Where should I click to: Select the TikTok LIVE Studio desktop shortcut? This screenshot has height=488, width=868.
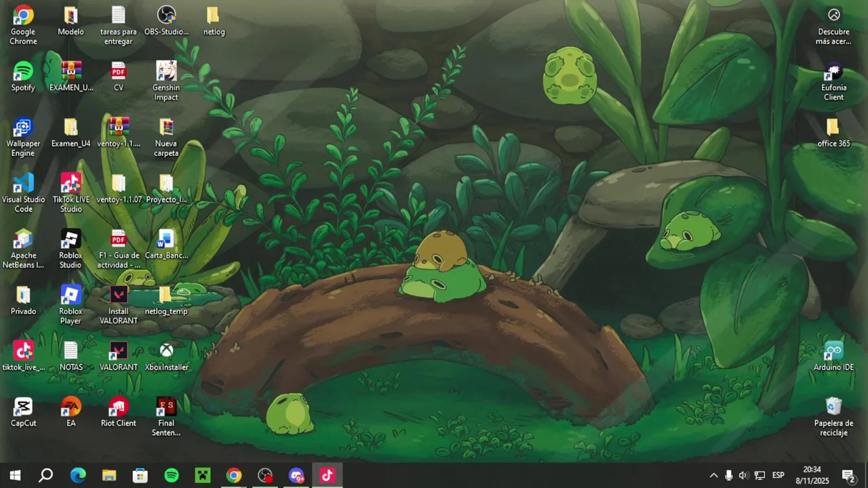point(71,193)
